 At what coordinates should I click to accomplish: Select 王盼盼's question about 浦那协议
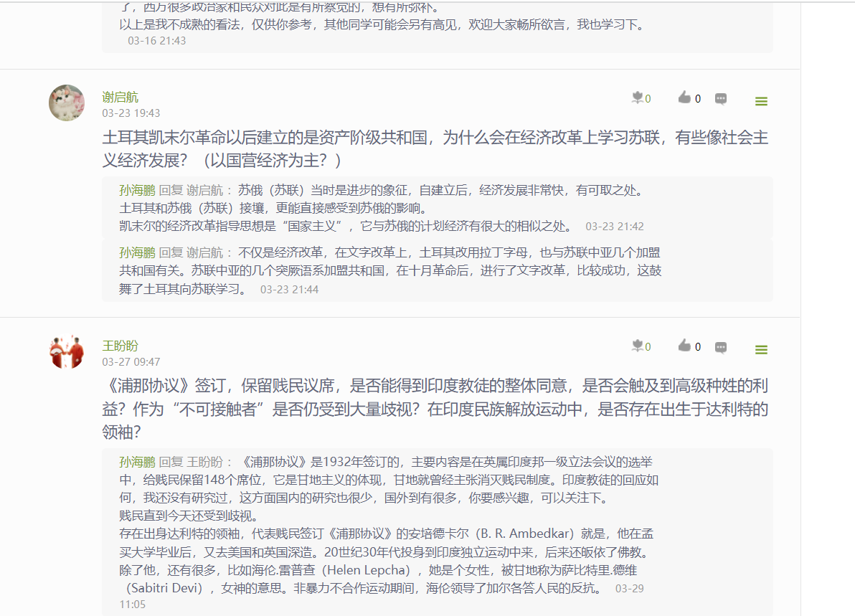(435, 409)
